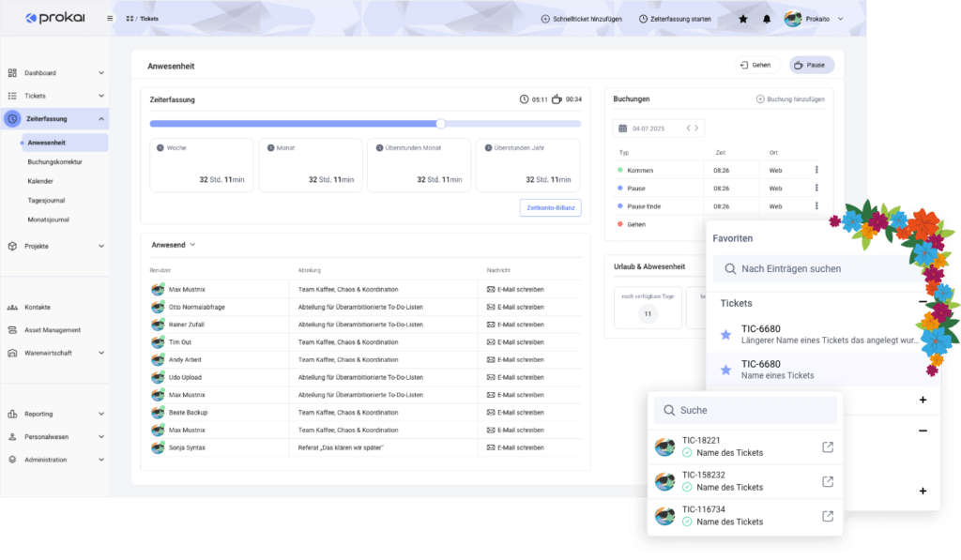This screenshot has height=560, width=961.
Task: Click the favorites star icon in header
Action: pyautogui.click(x=743, y=19)
